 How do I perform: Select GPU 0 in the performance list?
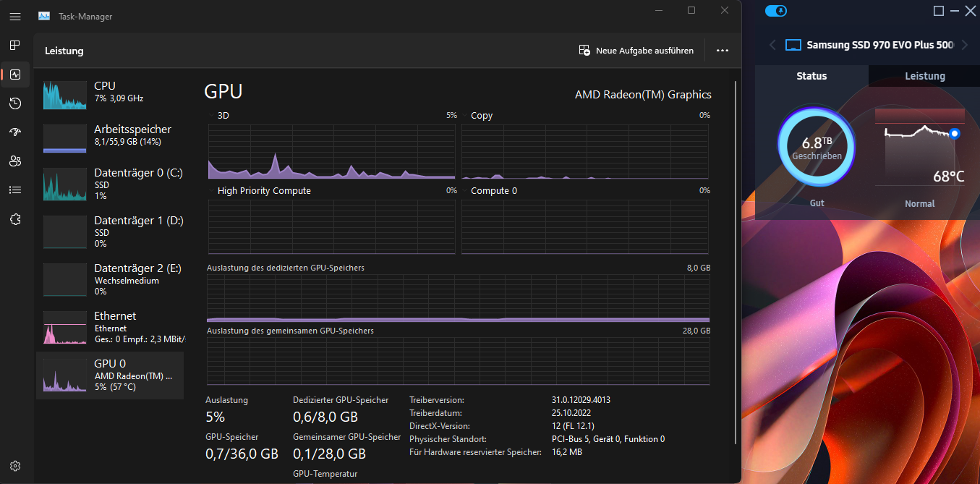[110, 375]
